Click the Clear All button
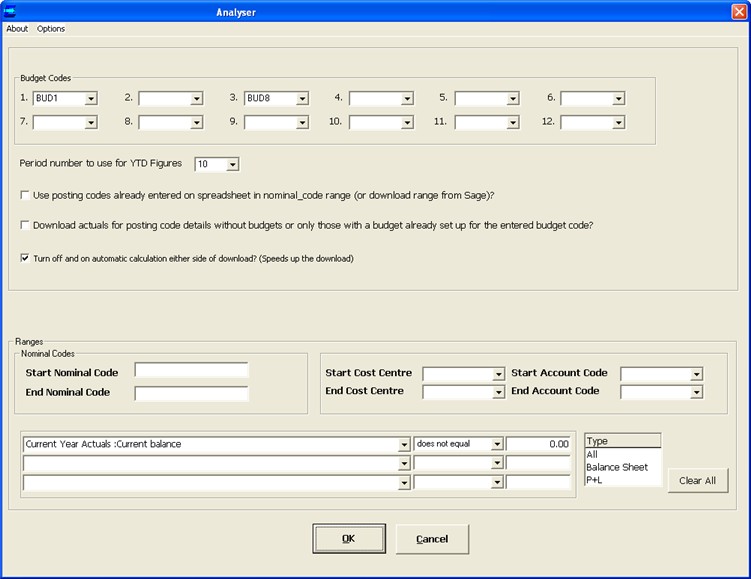Image resolution: width=751 pixels, height=579 pixels. coord(698,480)
